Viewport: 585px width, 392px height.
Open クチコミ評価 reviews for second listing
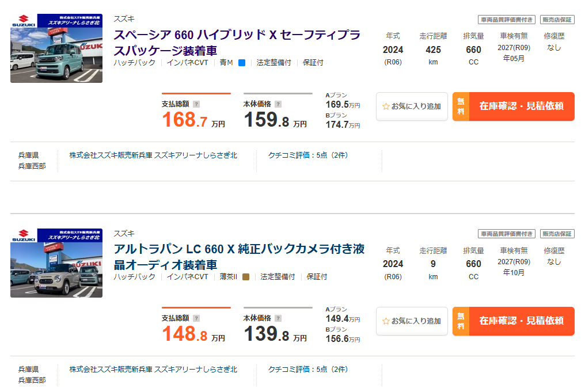308,370
